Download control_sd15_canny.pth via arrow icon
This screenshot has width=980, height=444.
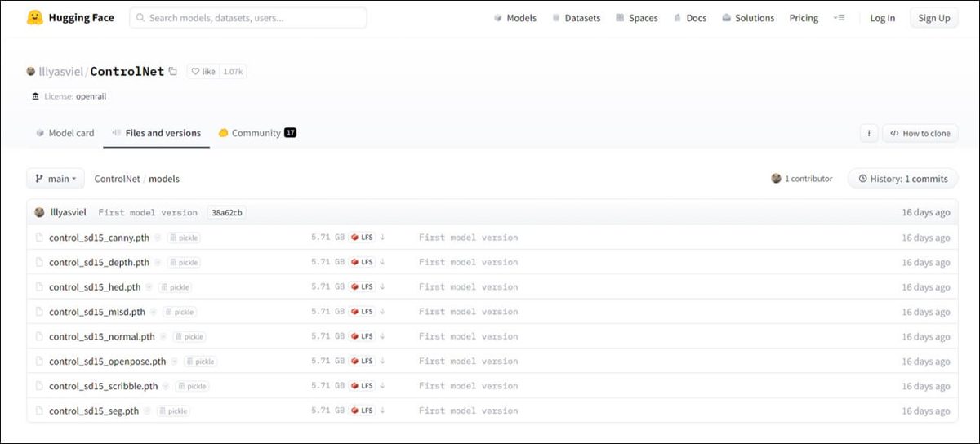[382, 238]
